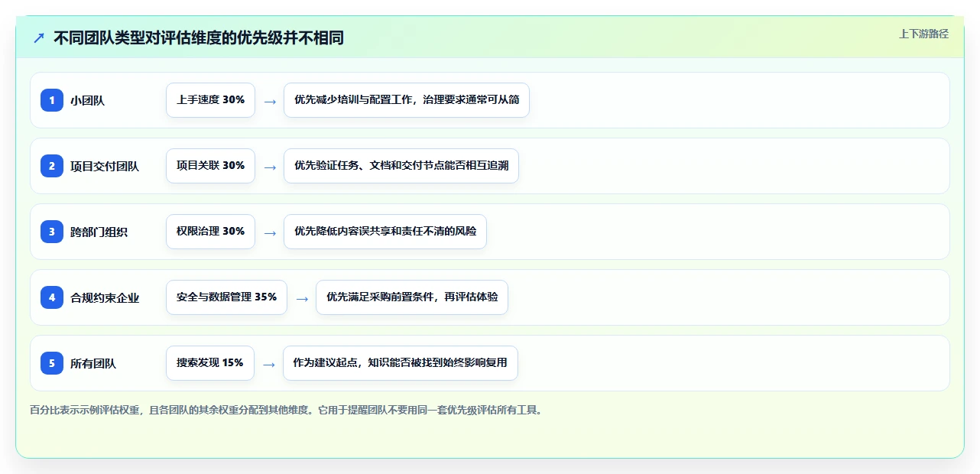The image size is (980, 474).
Task: Select the number 4 badge for 合规约束企业
Action: coord(52,297)
